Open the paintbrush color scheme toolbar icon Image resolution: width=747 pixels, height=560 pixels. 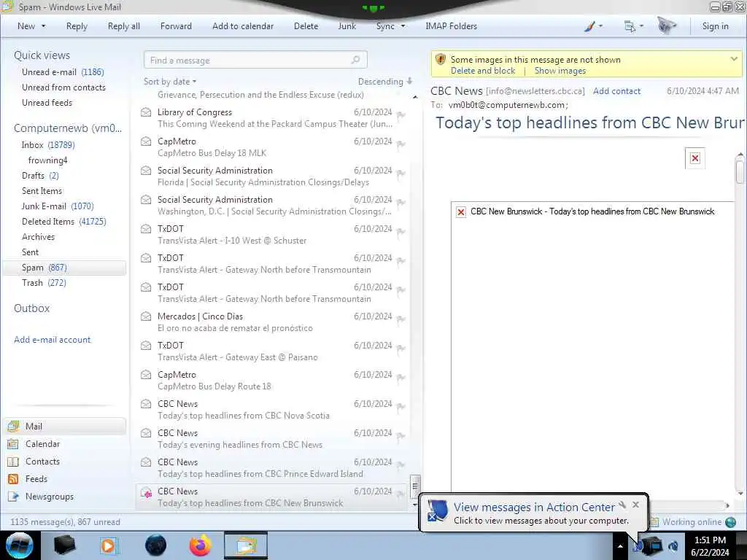click(589, 26)
